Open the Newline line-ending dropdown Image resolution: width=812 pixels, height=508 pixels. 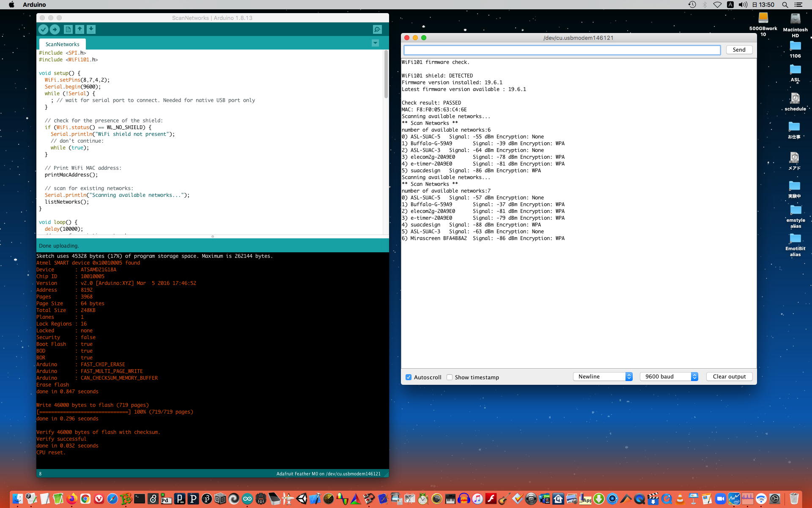[603, 376]
